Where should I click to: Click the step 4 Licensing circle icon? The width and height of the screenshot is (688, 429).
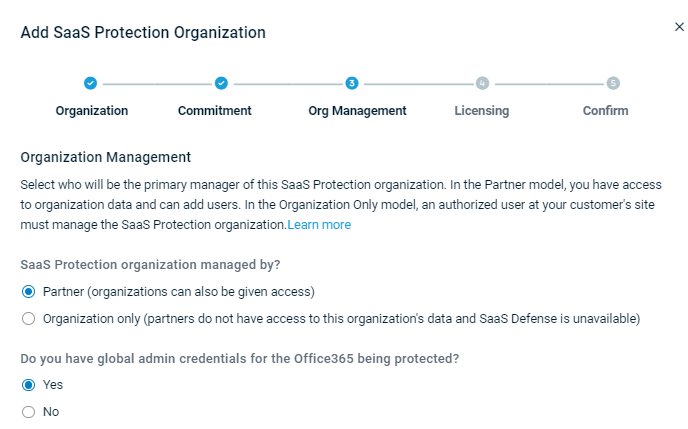click(x=482, y=83)
